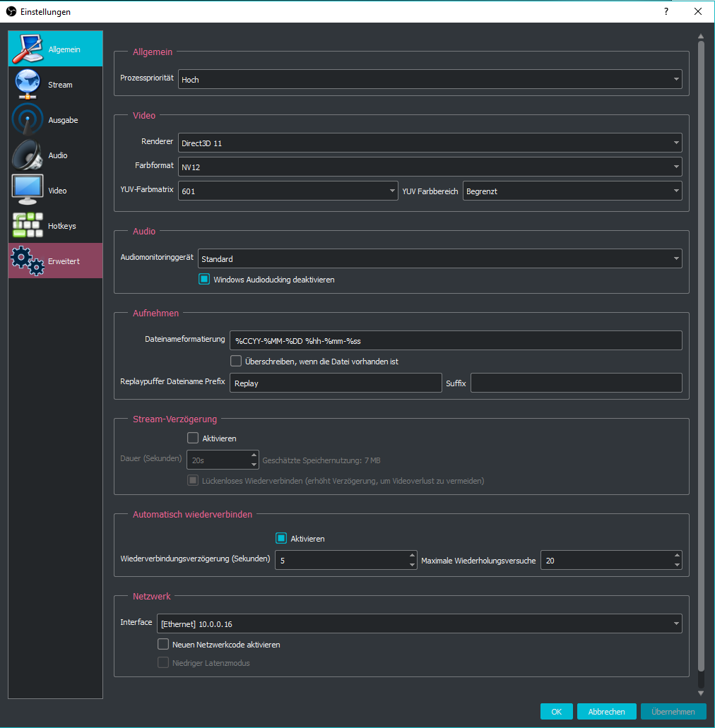This screenshot has width=715, height=728.
Task: Click the Dateinameformatierung text field
Action: click(x=456, y=341)
